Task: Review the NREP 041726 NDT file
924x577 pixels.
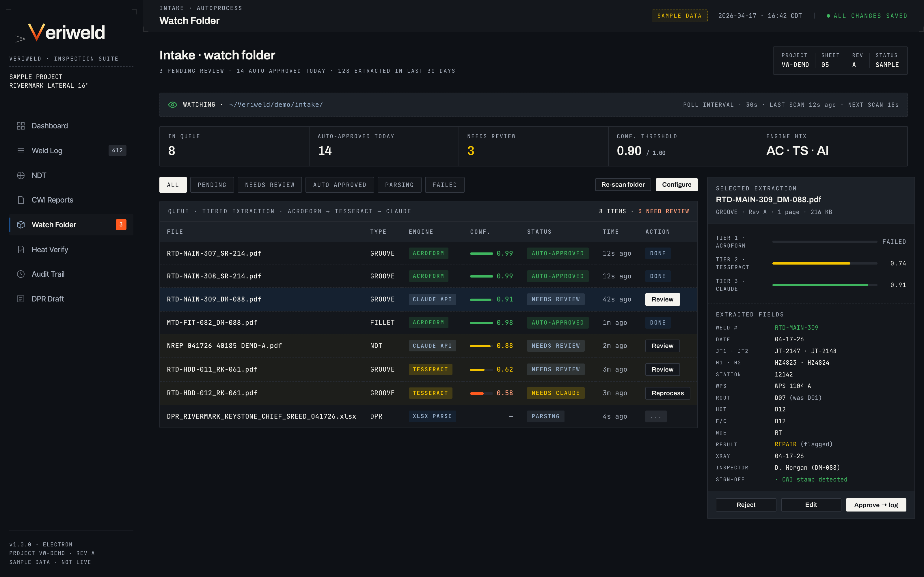Action: 662,346
